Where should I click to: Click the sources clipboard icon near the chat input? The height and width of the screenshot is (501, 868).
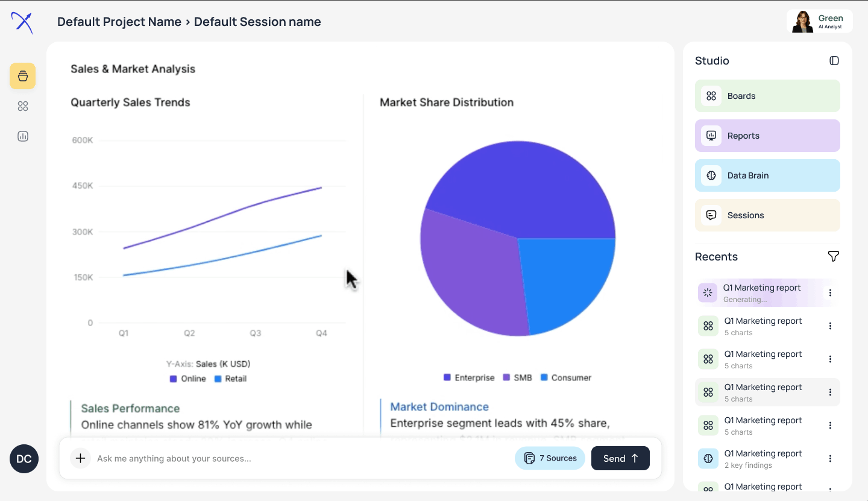pyautogui.click(x=530, y=458)
